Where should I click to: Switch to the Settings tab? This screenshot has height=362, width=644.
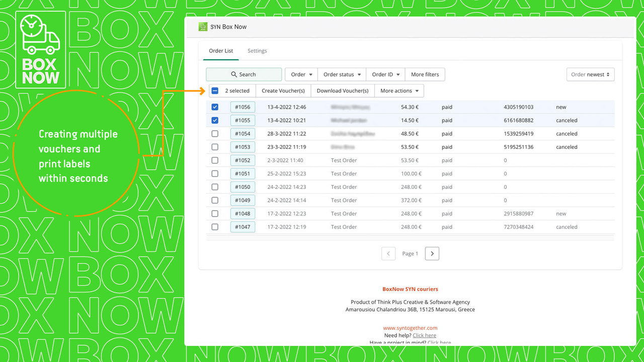coord(257,51)
